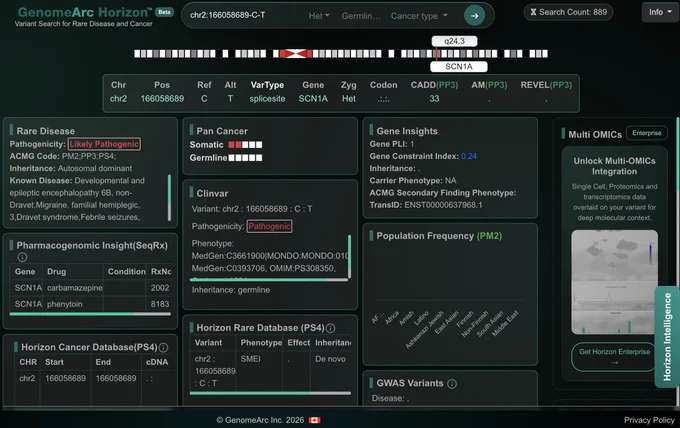
Task: Open Horizon Cancer Database info icon
Action: pyautogui.click(x=163, y=347)
